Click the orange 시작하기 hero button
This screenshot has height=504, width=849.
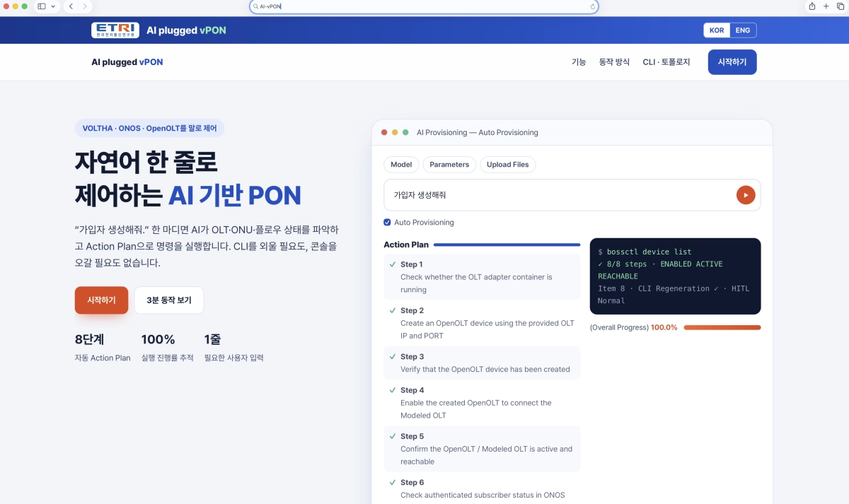(x=101, y=300)
